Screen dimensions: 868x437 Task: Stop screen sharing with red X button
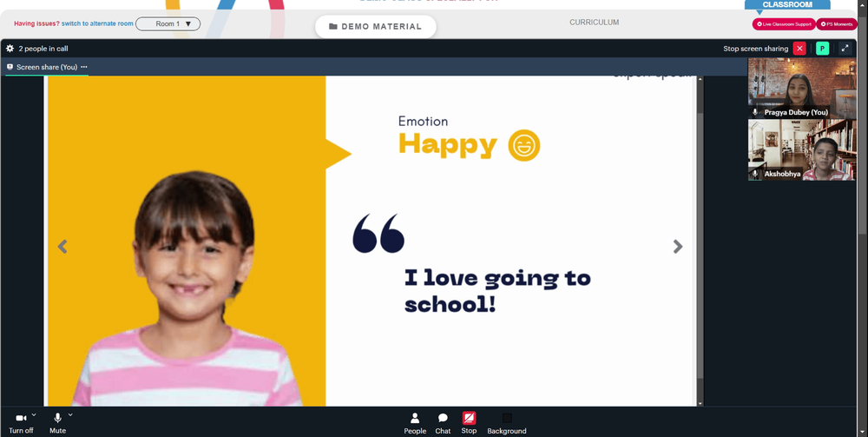[799, 48]
